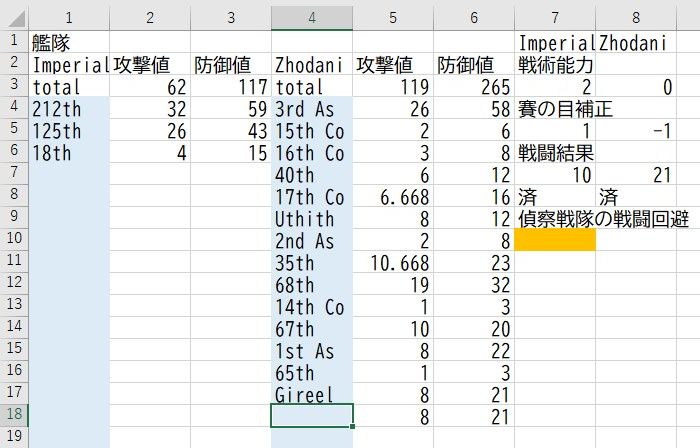This screenshot has width=700, height=448.
Task: Click the 2nd As fleet cell
Action: (x=312, y=240)
